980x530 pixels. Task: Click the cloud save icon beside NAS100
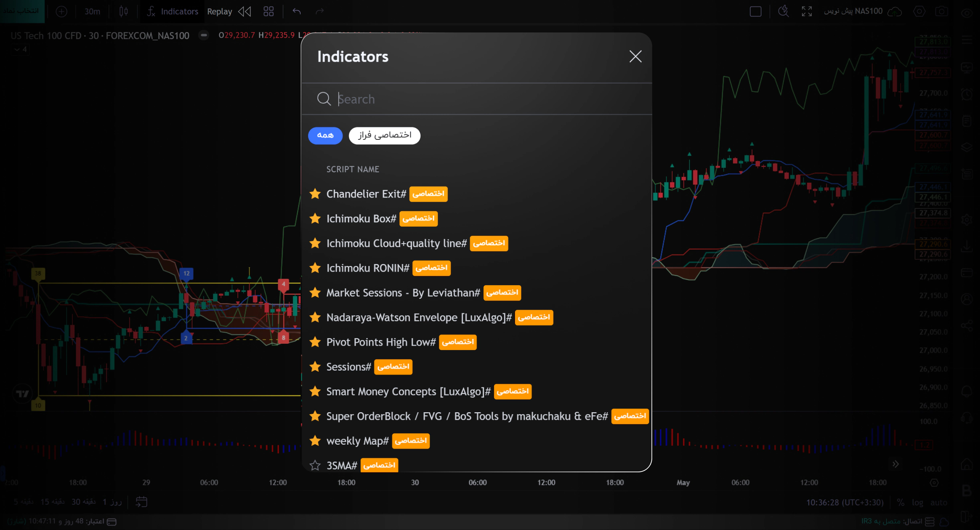coord(895,12)
